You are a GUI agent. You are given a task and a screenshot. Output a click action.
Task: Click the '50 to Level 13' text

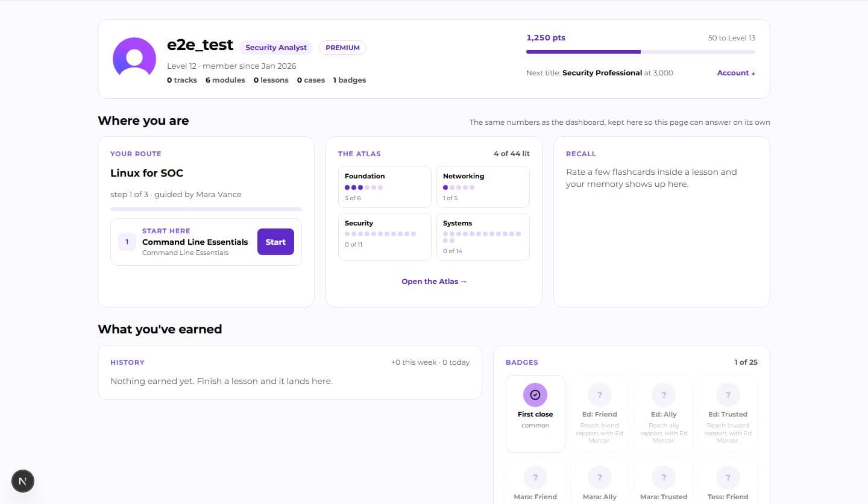[732, 38]
